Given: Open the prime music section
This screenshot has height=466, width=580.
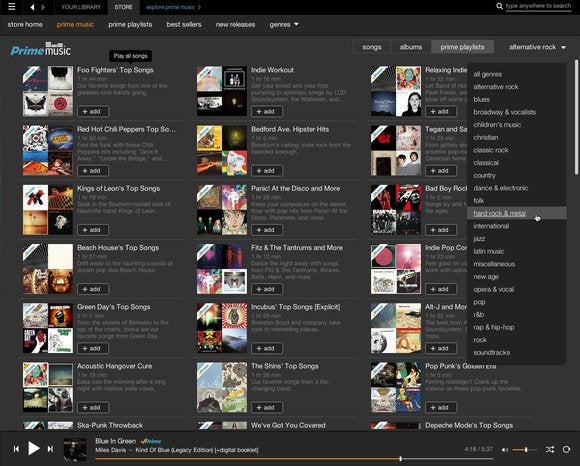Looking at the screenshot, I should (75, 24).
